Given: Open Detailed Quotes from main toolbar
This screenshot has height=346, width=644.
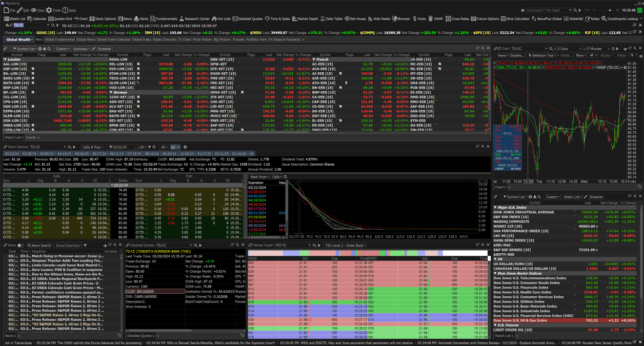Looking at the screenshot, I should point(248,18).
